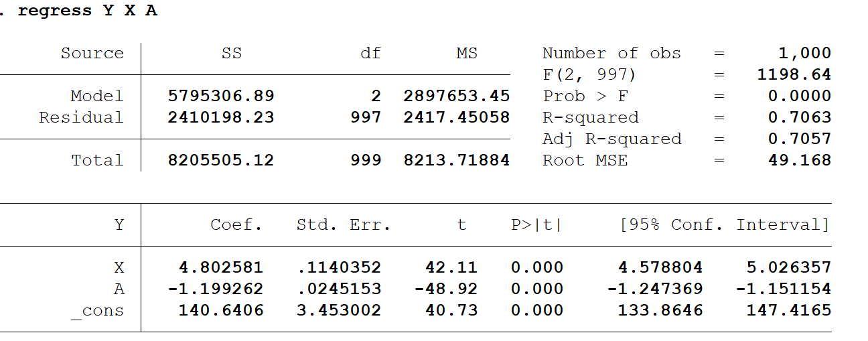This screenshot has width=868, height=341.
Task: Click the R-squared value 0.7063
Action: coord(800,117)
